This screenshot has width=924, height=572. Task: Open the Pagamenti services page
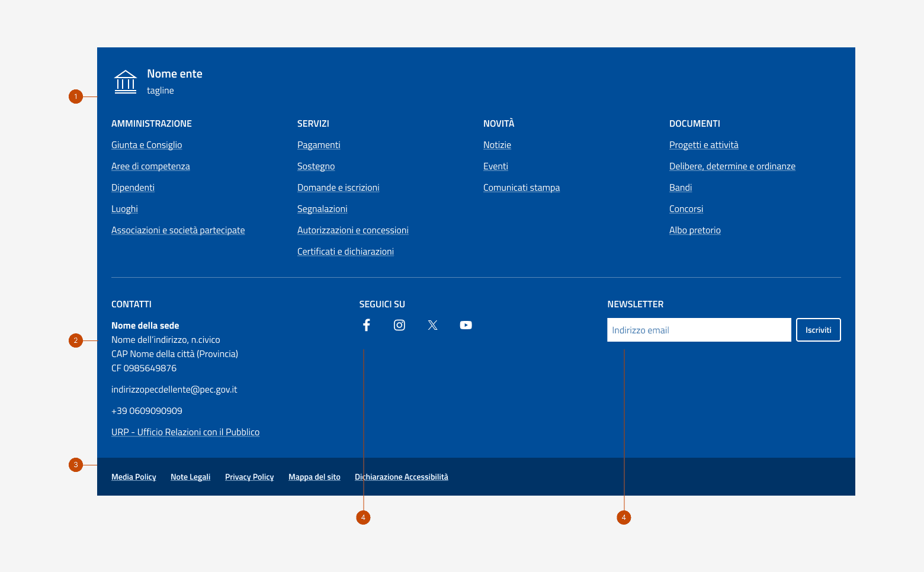(319, 144)
